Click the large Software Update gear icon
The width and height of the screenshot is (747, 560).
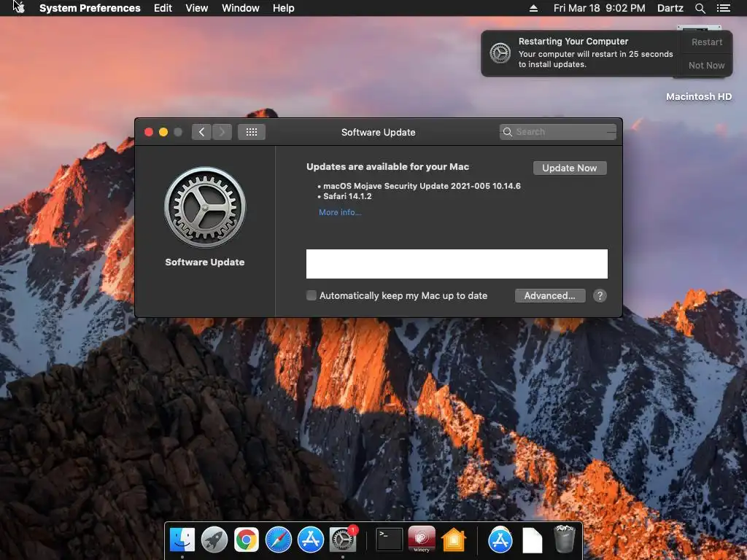(205, 207)
